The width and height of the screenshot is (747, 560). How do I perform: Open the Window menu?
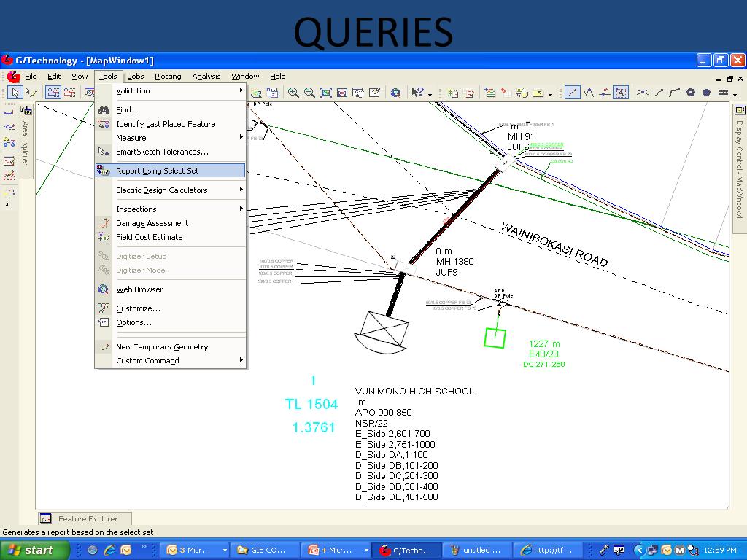click(245, 76)
